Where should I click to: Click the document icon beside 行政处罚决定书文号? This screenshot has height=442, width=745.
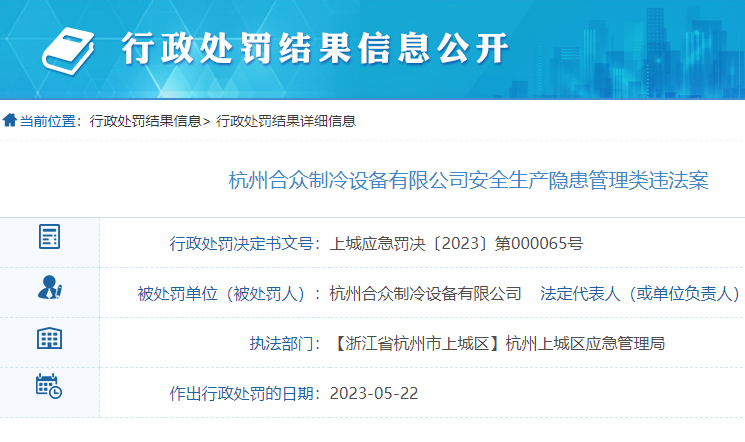[x=49, y=236]
